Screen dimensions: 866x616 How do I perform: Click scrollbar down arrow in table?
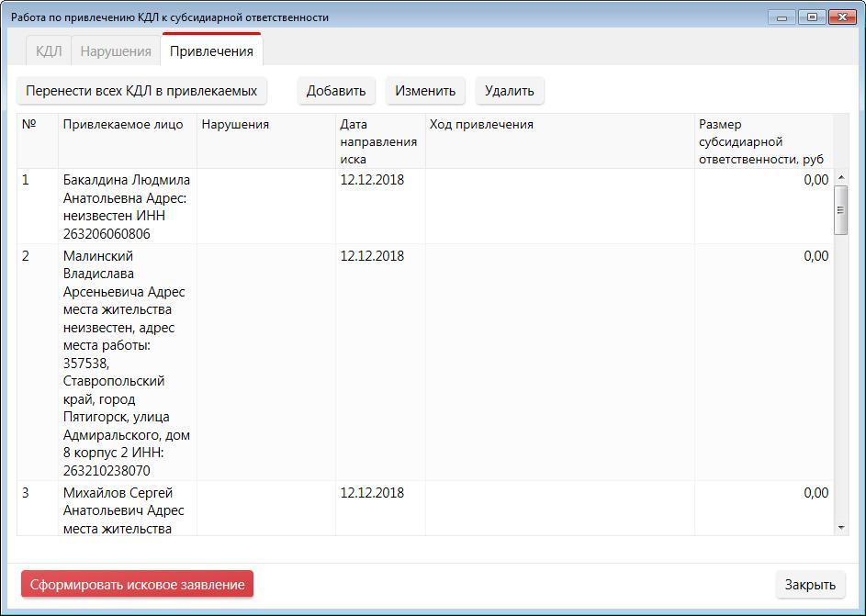(x=841, y=528)
